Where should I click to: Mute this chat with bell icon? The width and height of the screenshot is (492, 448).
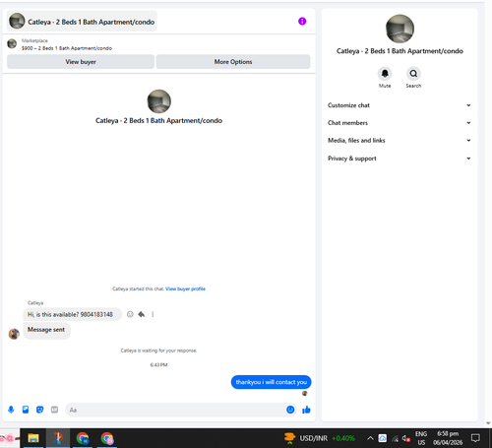385,74
